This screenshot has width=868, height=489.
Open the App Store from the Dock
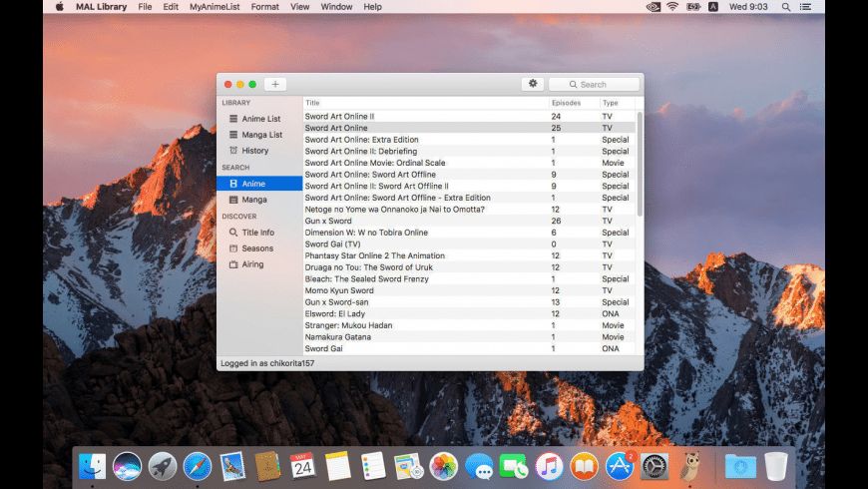pos(620,466)
